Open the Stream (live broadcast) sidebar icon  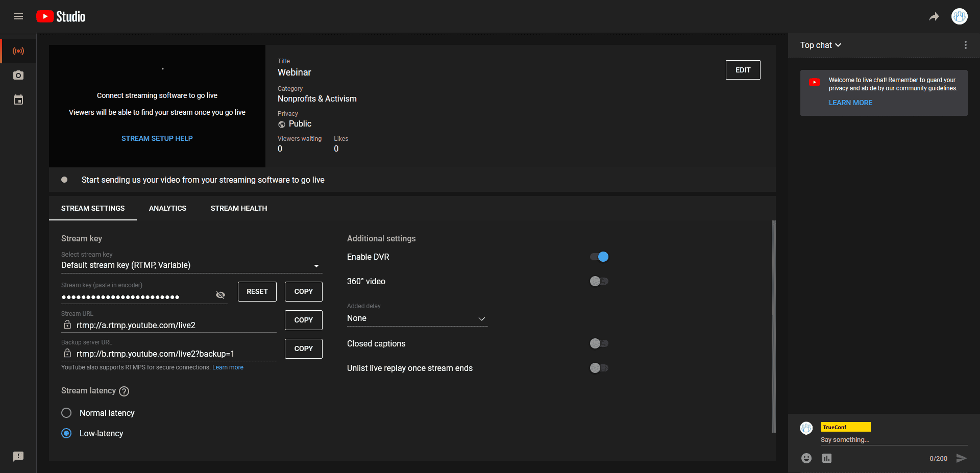pyautogui.click(x=18, y=51)
